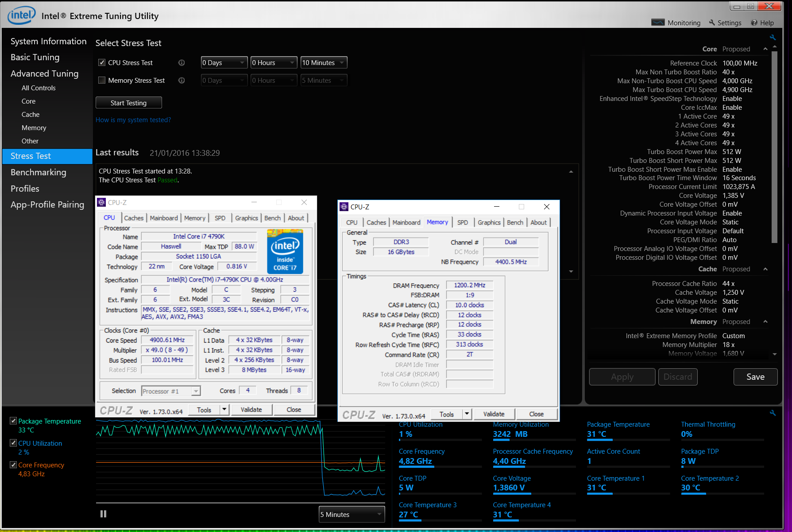Switch to the SPD tab in the right CPU-Z window
This screenshot has height=532, width=792.
tap(463, 223)
